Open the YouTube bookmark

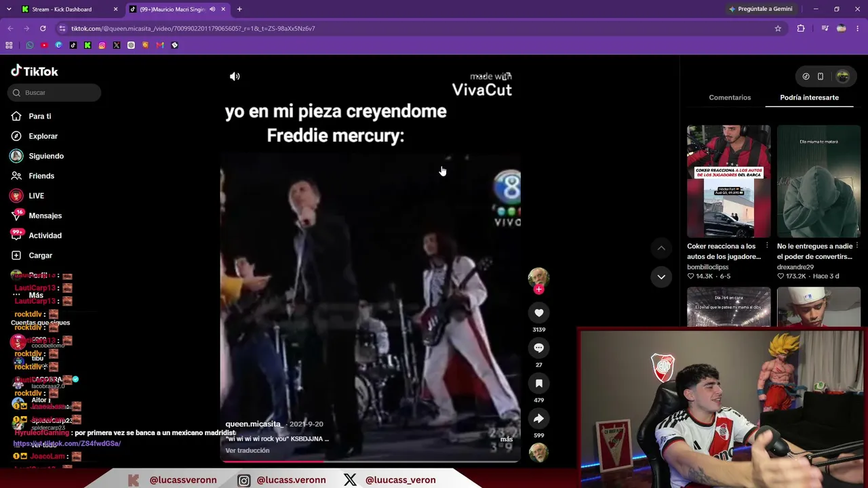click(x=44, y=45)
